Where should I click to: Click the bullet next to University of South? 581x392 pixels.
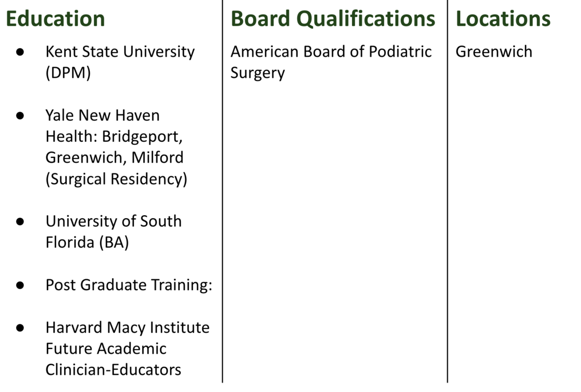[20, 221]
